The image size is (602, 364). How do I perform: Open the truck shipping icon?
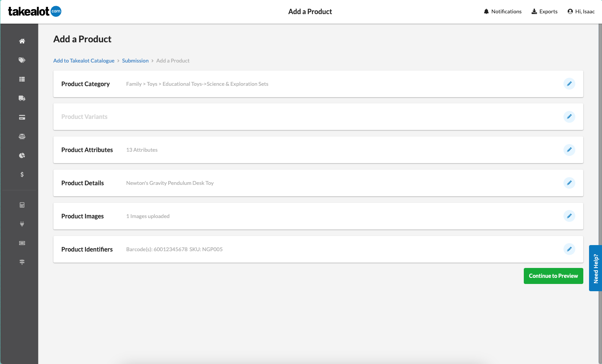(x=22, y=98)
